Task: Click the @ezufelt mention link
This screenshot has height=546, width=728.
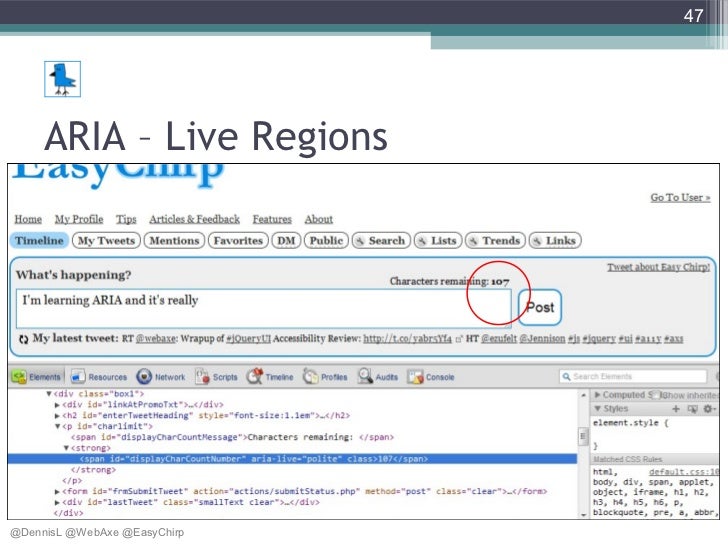Action: [499, 338]
